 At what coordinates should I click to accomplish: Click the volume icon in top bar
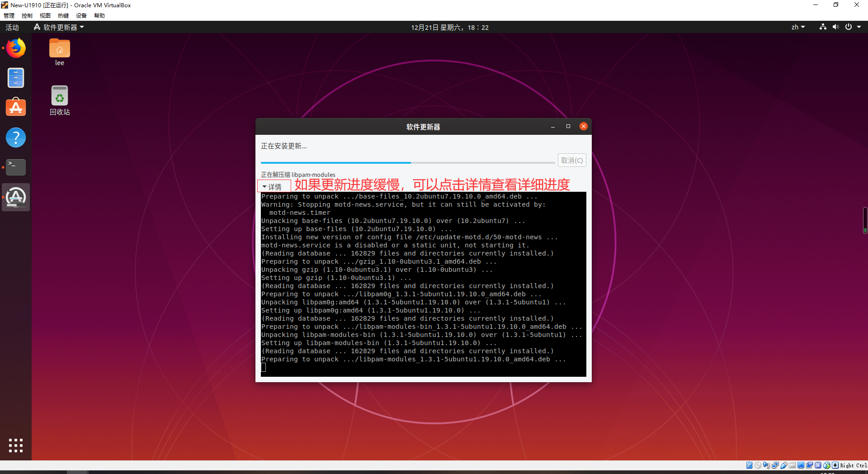(x=835, y=27)
